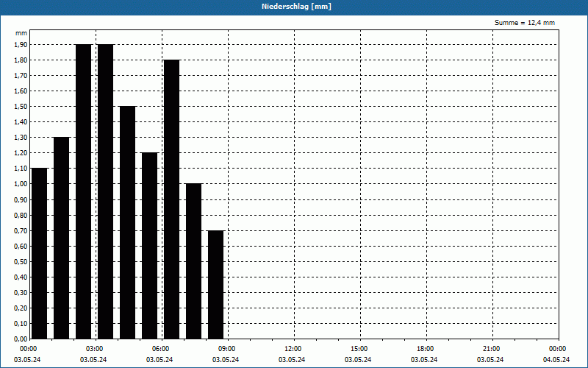Select the "0,30" y-axis value

[21, 292]
